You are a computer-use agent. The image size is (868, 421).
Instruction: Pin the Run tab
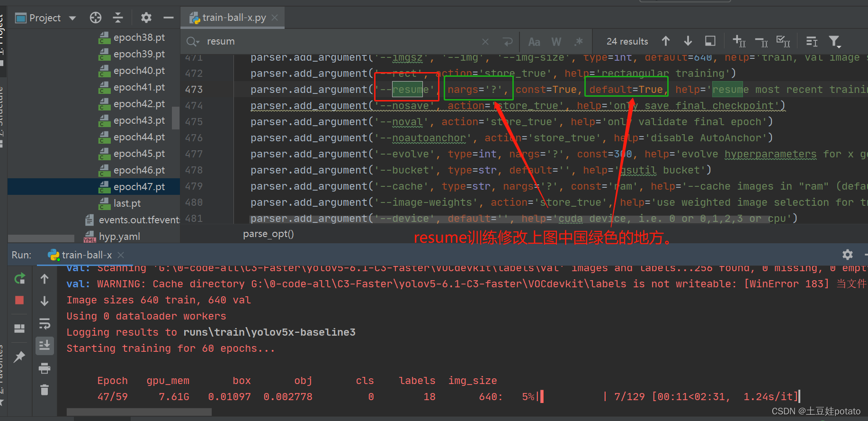19,357
